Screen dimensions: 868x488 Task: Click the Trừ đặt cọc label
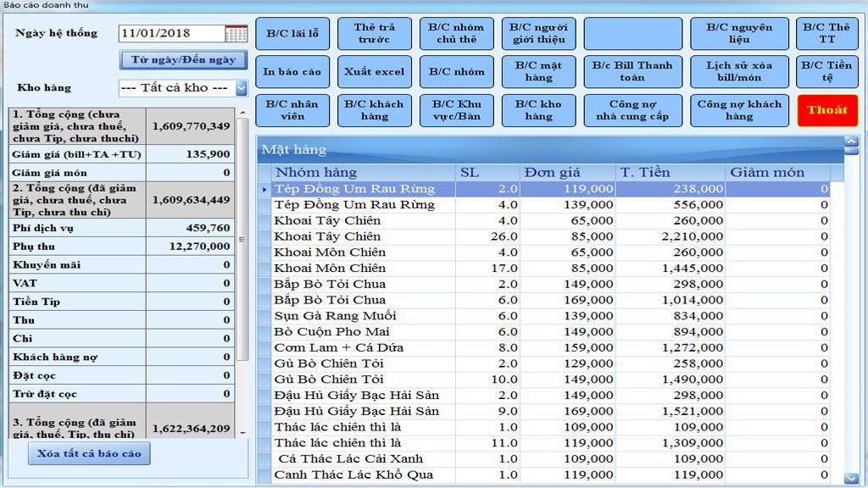(45, 394)
